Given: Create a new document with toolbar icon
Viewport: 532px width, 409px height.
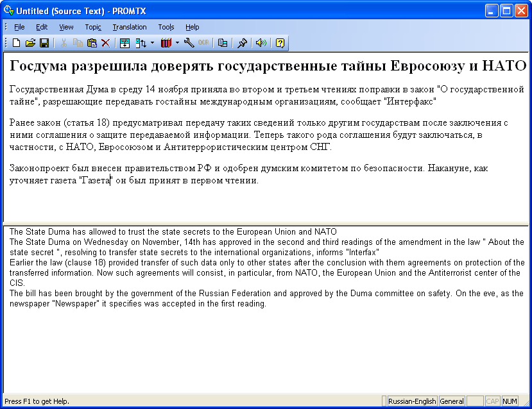Looking at the screenshot, I should coord(17,43).
